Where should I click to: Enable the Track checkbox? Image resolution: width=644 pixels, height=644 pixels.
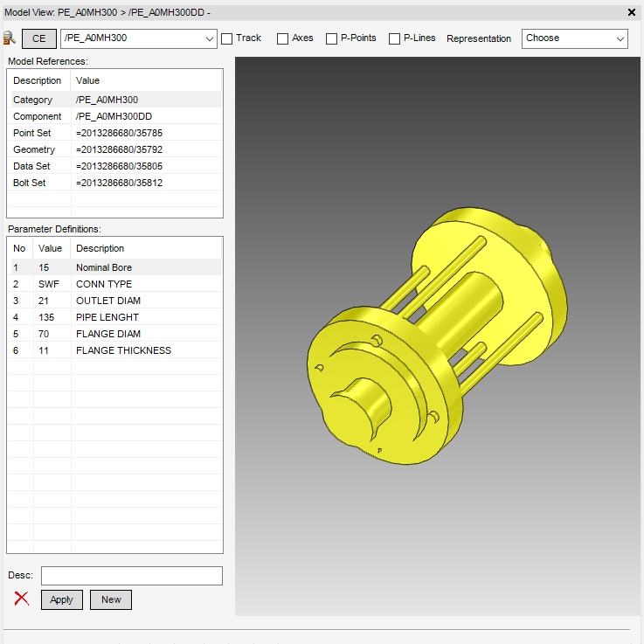tap(227, 38)
